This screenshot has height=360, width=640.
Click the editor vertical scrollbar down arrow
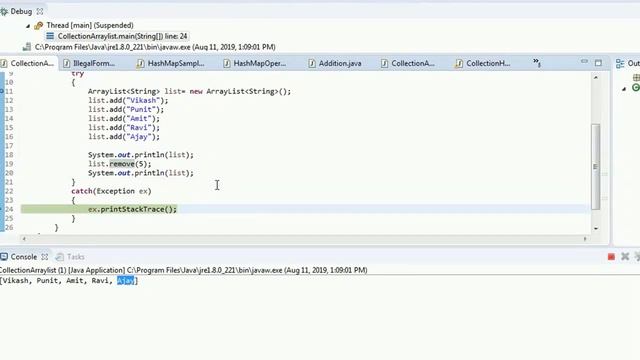click(x=596, y=228)
